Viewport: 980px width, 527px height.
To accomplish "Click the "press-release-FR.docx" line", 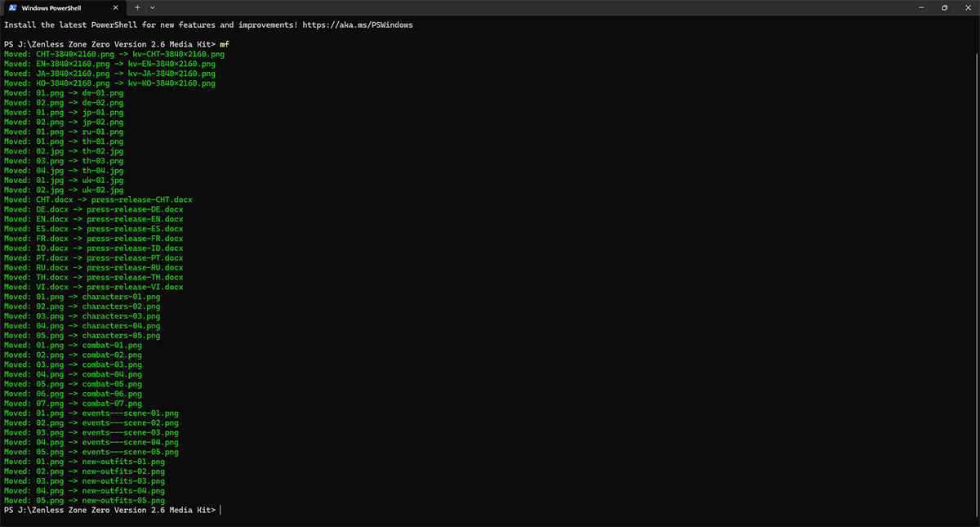I will pyautogui.click(x=94, y=239).
